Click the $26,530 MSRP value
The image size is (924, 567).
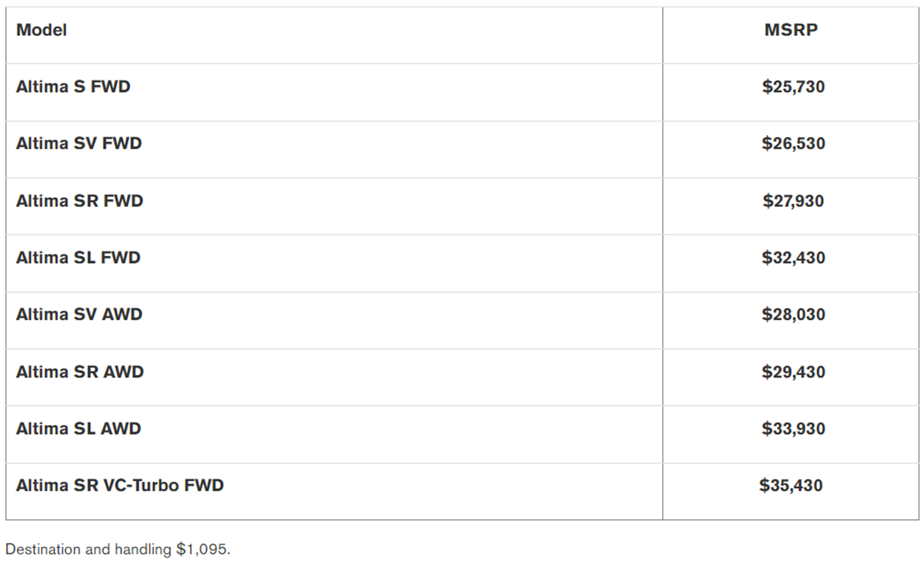793,143
